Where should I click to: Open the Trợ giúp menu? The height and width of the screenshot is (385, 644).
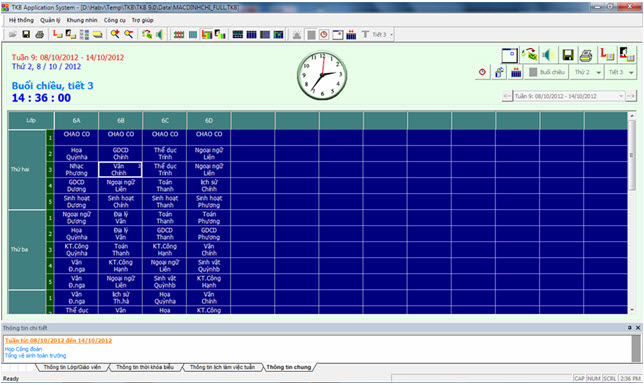[x=143, y=20]
